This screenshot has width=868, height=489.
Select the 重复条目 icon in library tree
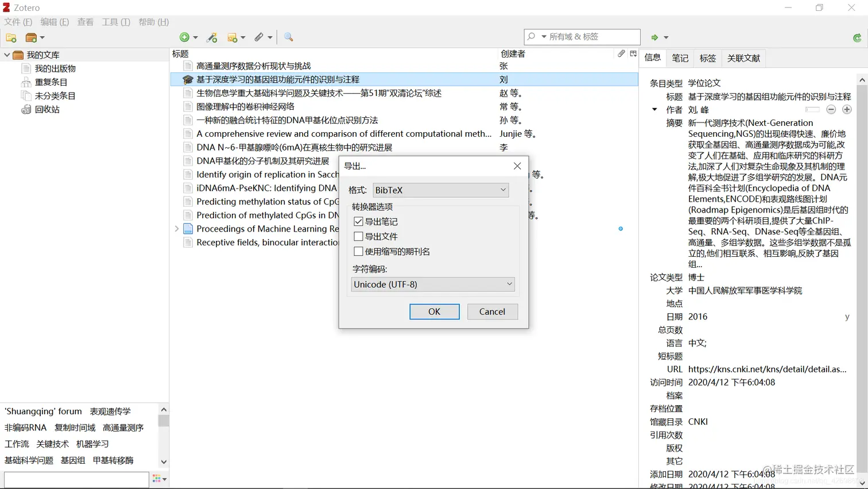point(26,82)
